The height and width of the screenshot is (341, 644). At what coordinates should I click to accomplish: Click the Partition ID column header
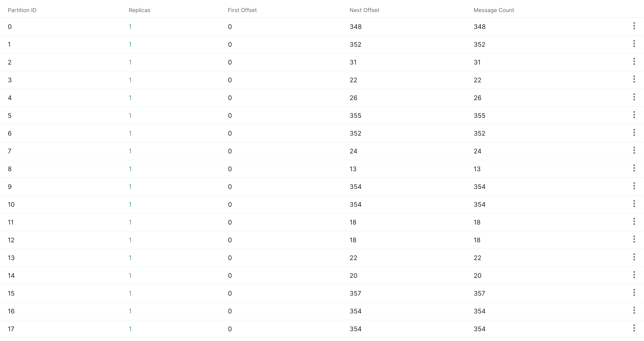(x=22, y=10)
